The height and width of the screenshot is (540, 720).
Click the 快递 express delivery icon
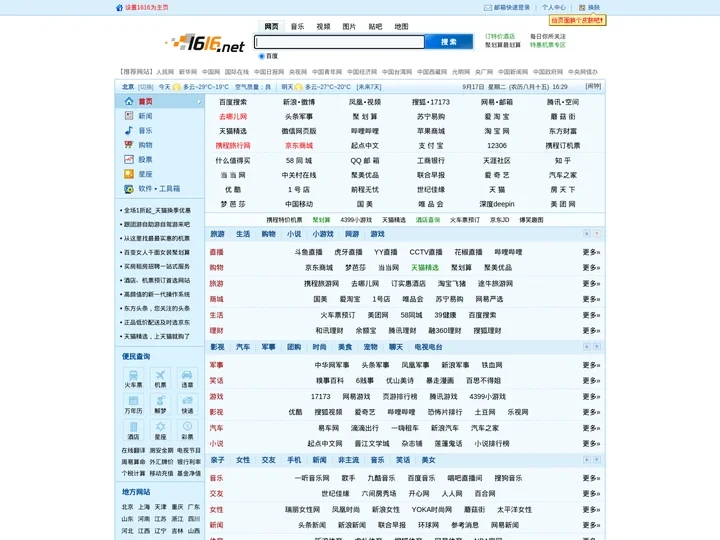(x=187, y=400)
